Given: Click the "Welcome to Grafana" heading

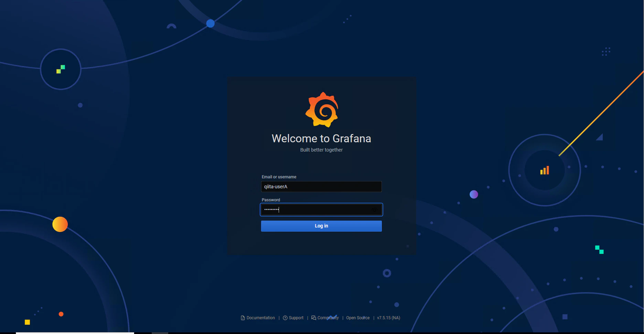Looking at the screenshot, I should (x=321, y=138).
